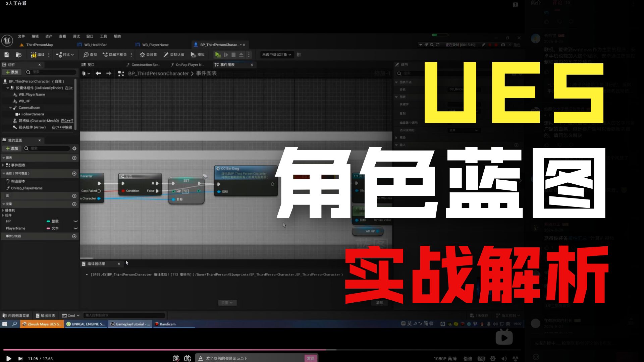Viewport: 644px width, 362px height.
Task: Open 类默认值 class defaults
Action: [x=174, y=55]
